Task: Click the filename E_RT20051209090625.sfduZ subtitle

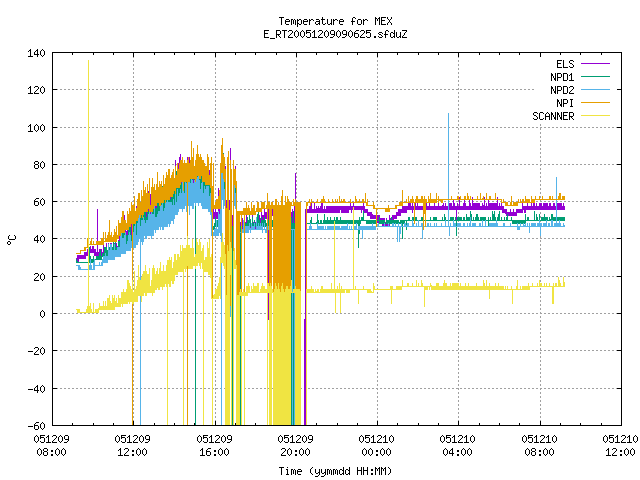Action: tap(335, 34)
